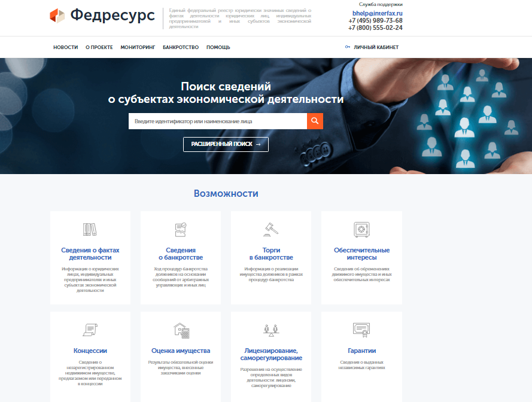Go to the Мониторинг section
This screenshot has width=532, height=402.
138,47
